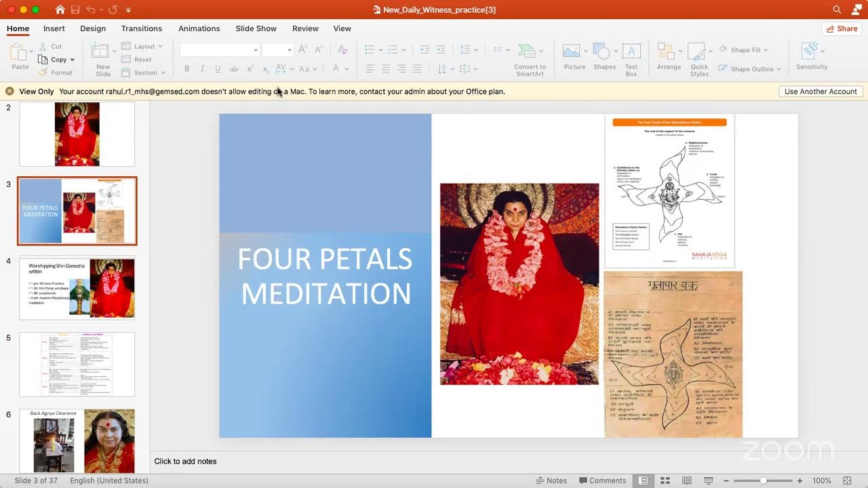The width and height of the screenshot is (868, 488).
Task: Click Use Another Account button
Action: pos(821,91)
